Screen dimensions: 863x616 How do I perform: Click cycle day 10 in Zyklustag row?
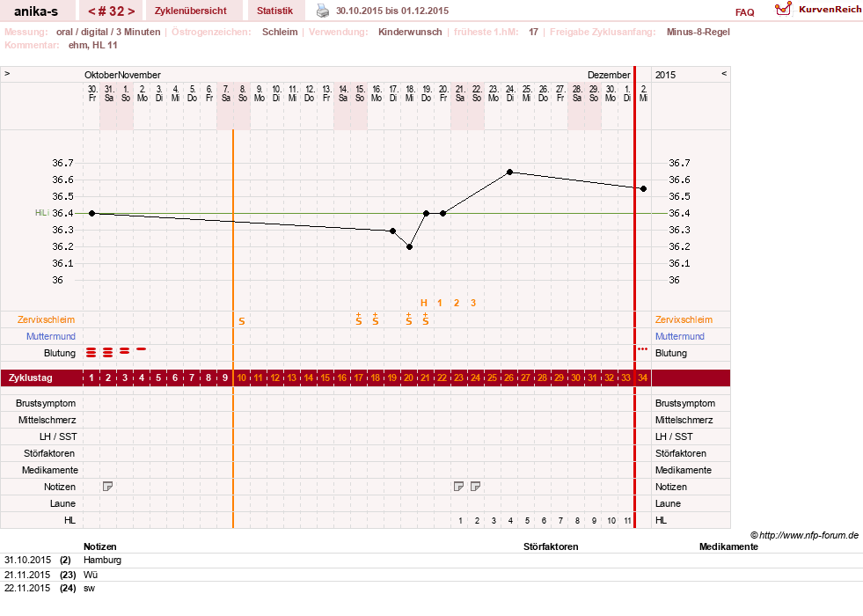point(242,378)
